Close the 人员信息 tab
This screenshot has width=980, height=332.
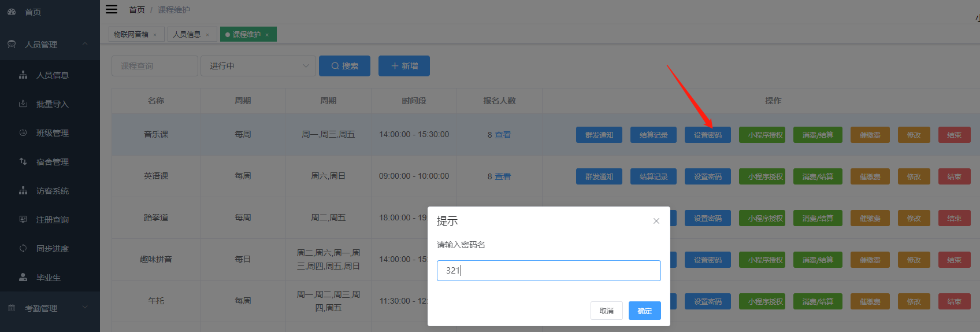(x=207, y=35)
